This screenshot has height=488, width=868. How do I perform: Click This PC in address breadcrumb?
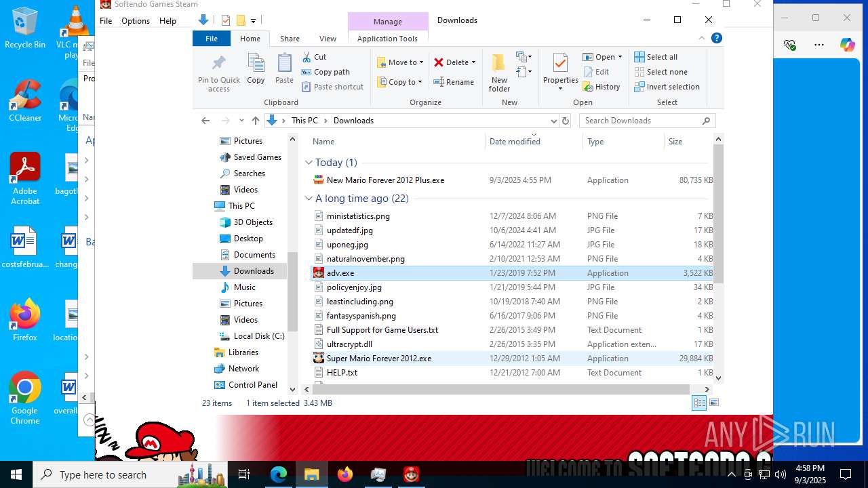tap(304, 121)
